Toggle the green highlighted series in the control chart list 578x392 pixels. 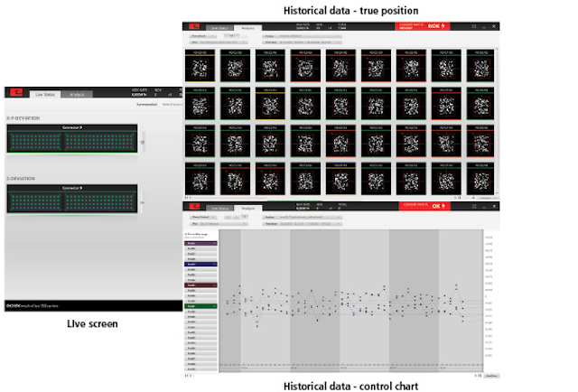(200, 306)
